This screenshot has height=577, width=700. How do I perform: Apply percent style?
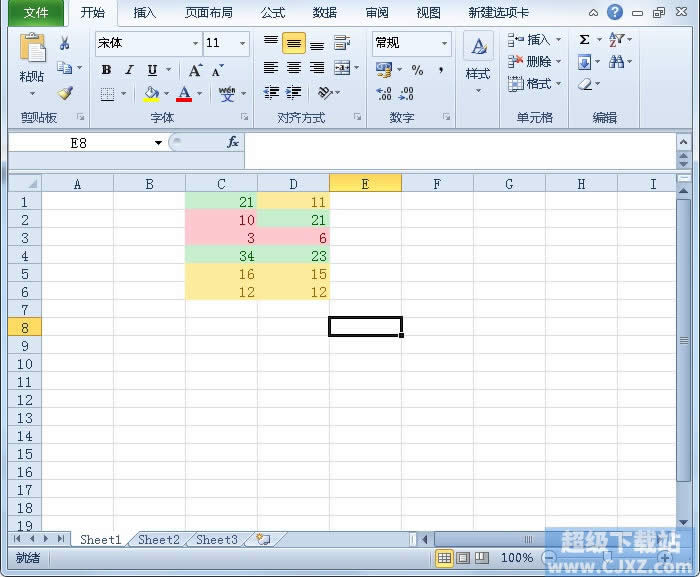(x=417, y=70)
